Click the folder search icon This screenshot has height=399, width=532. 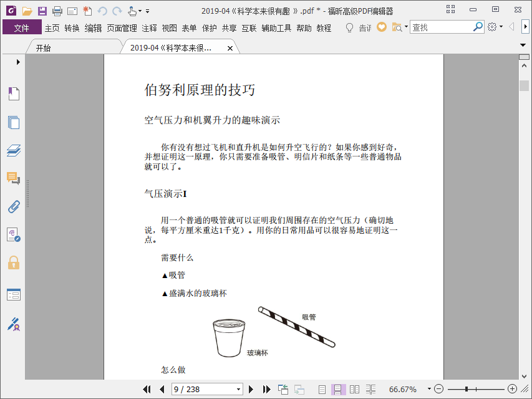[x=397, y=27]
